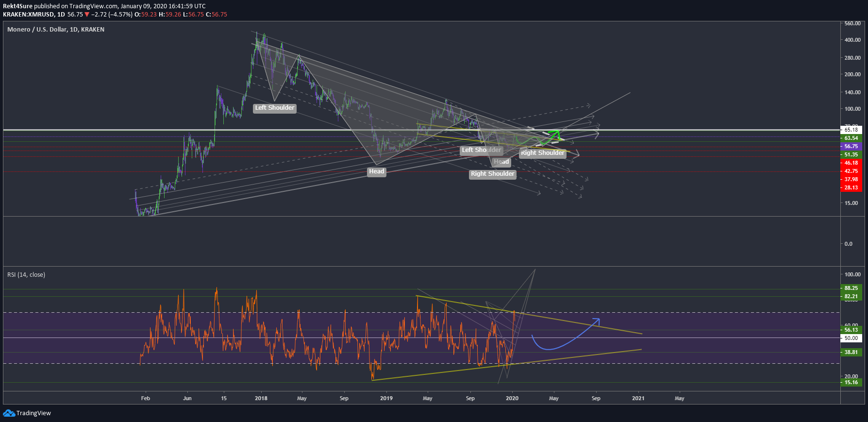The height and width of the screenshot is (422, 868).
Task: Click the Feb date on time axis
Action: point(146,398)
